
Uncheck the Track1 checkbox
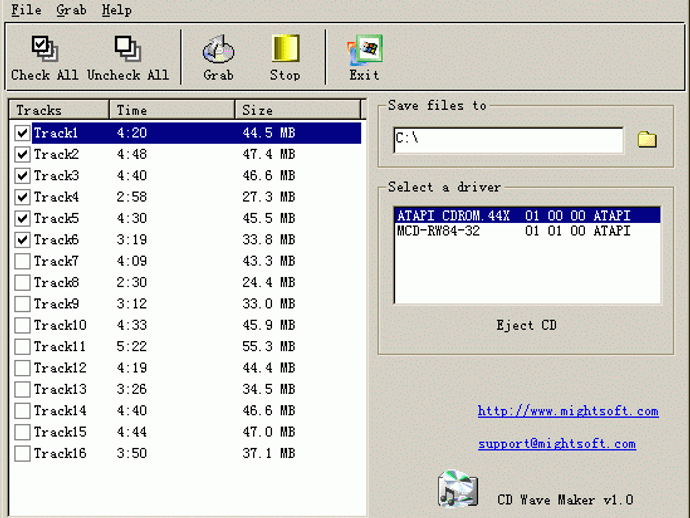point(22,133)
